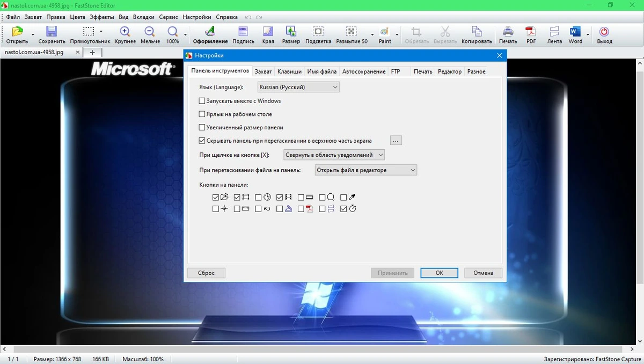Image resolution: width=644 pixels, height=364 pixels.
Task: Switch to the Автосохранение settings tab
Action: coord(364,71)
